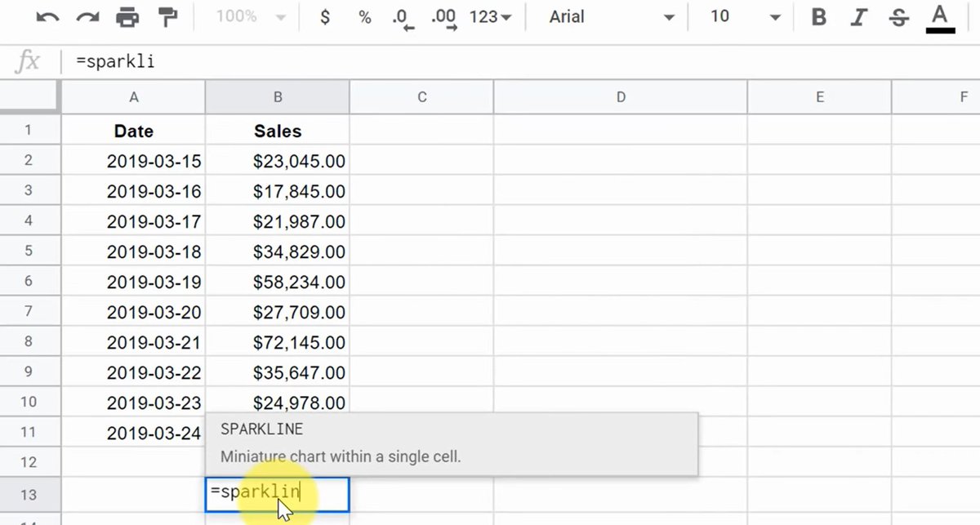Click the select-all corner box
This screenshot has height=525, width=980.
click(29, 97)
